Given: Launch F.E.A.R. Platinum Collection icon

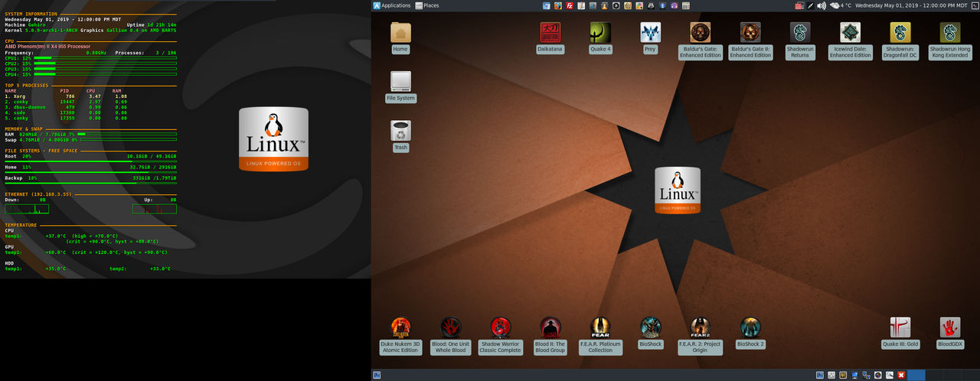Looking at the screenshot, I should click(600, 336).
